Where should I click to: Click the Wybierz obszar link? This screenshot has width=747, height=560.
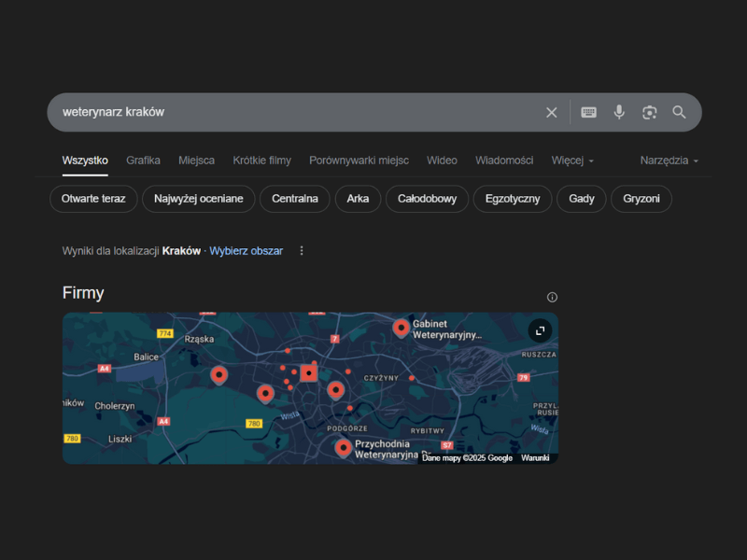click(246, 251)
